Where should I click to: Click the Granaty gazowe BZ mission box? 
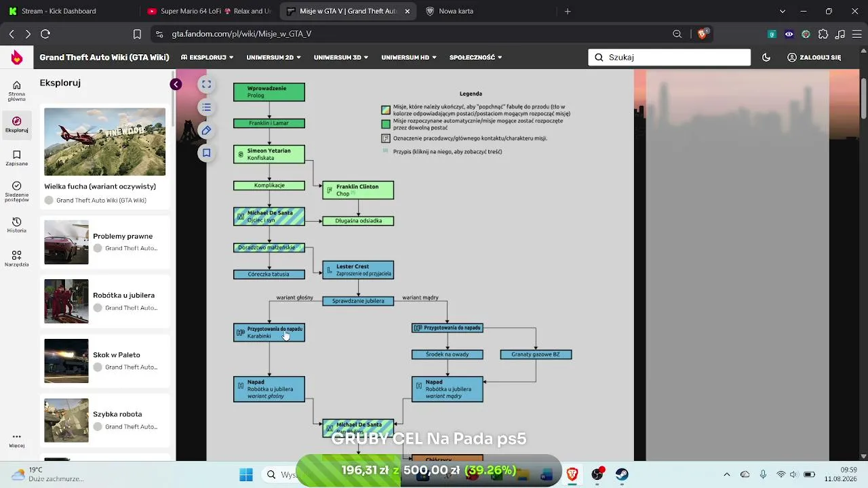(536, 354)
